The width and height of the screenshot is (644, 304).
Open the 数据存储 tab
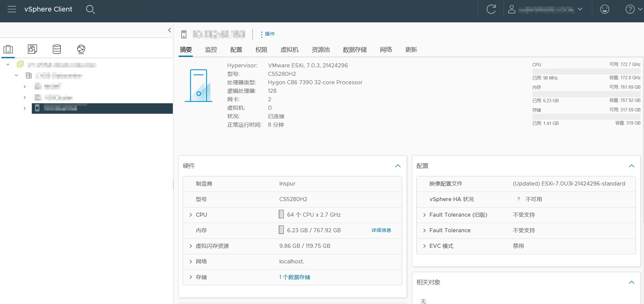(x=354, y=50)
